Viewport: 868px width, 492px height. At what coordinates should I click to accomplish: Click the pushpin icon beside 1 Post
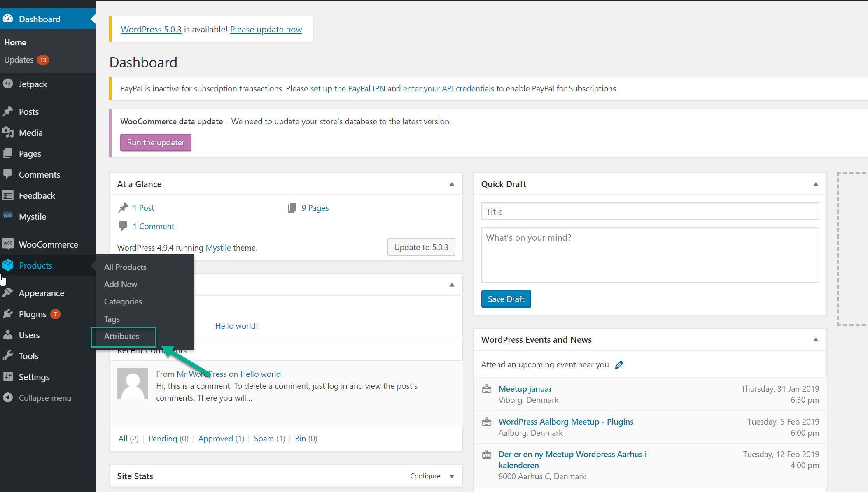tap(123, 208)
